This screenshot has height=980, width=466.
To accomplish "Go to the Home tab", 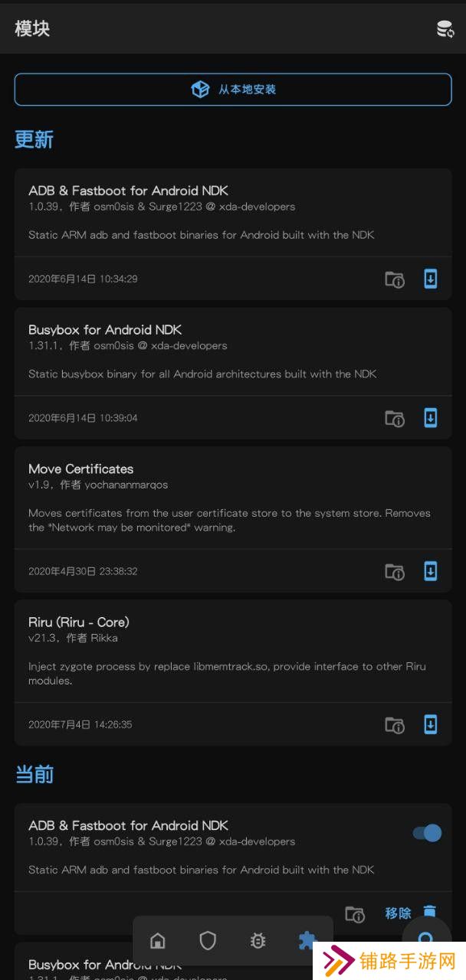I will (157, 941).
